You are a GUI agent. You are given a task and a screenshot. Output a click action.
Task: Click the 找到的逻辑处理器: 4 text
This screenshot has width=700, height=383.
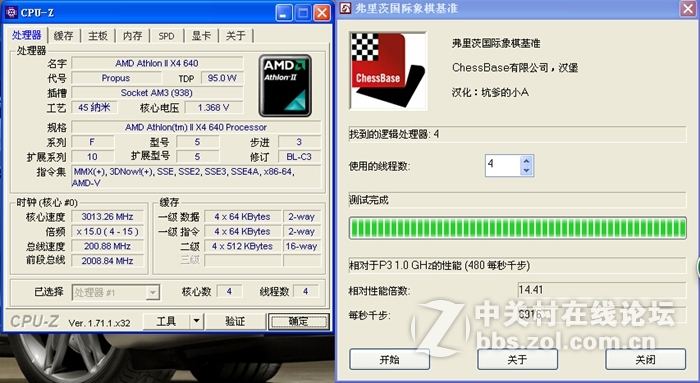[394, 134]
